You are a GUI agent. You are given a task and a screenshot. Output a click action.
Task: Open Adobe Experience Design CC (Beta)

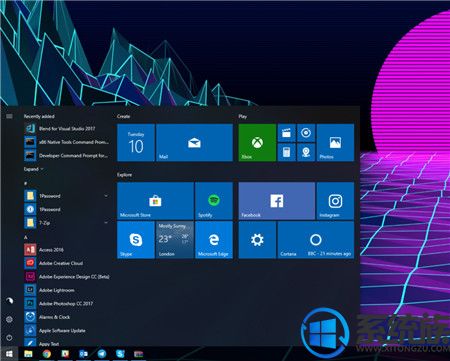click(67, 277)
